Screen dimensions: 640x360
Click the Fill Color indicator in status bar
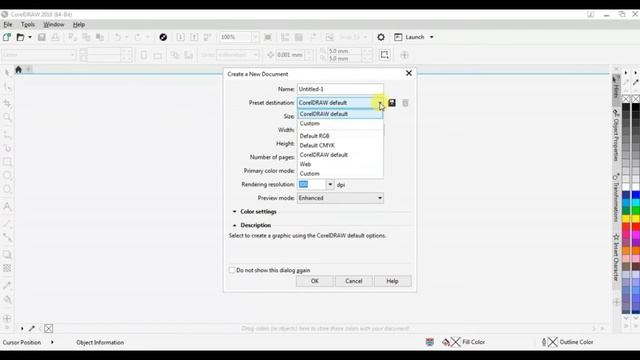[x=464, y=342]
